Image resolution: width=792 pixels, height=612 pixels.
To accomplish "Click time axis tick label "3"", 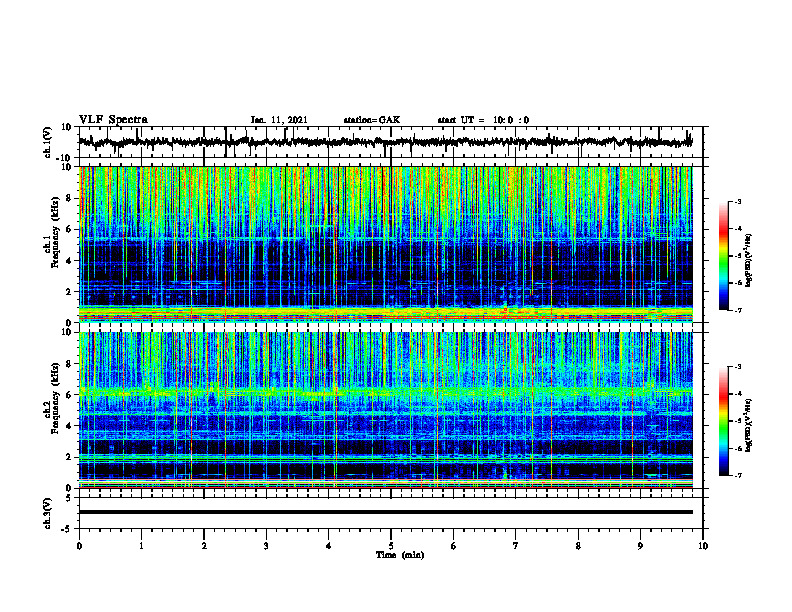I will pyautogui.click(x=266, y=546).
